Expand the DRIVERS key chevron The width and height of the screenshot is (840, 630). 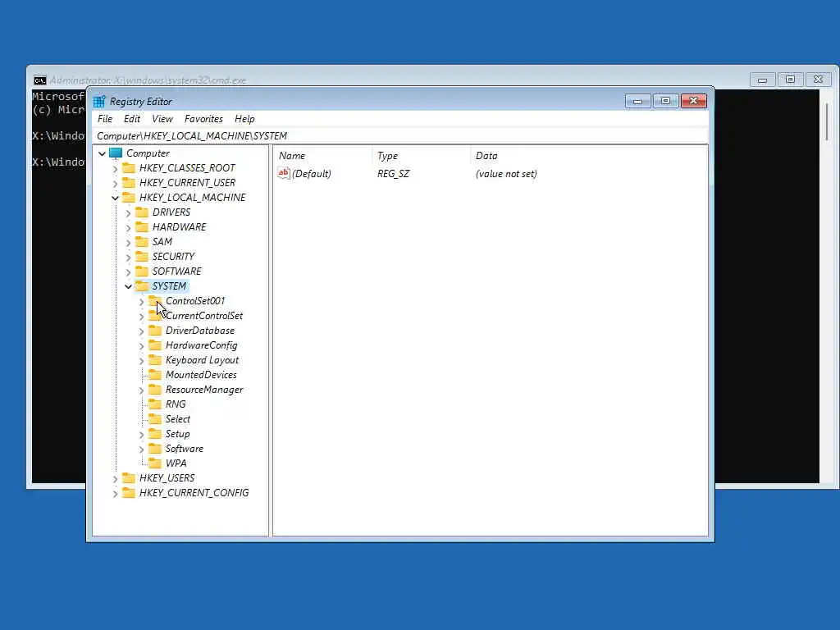[x=128, y=212]
